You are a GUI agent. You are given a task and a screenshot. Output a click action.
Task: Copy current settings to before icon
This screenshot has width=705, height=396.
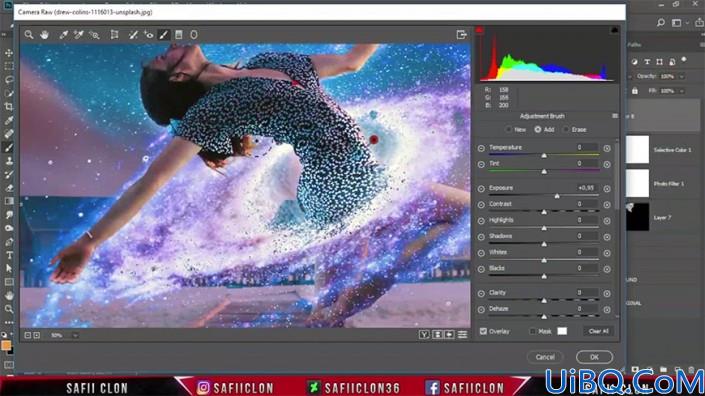point(449,335)
